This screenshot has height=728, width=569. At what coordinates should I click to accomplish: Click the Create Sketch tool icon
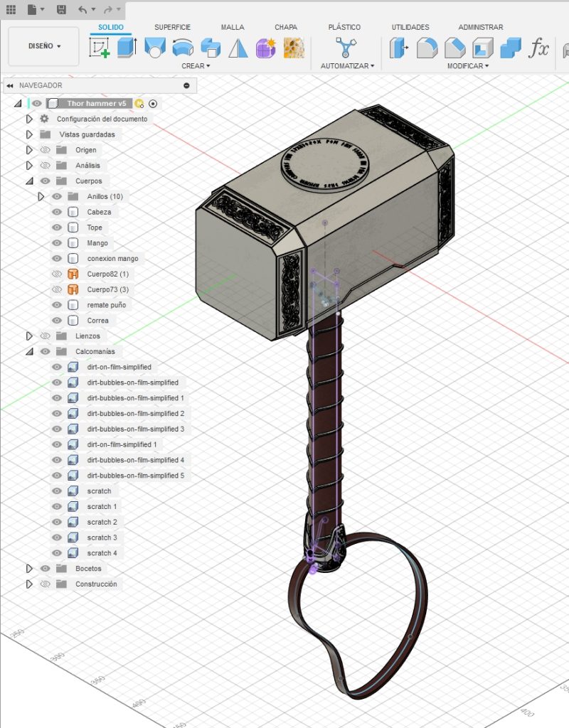click(99, 48)
